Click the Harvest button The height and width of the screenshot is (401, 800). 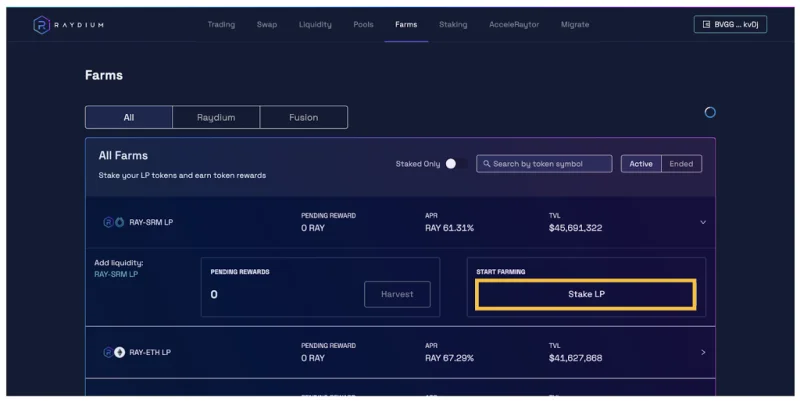click(x=397, y=294)
